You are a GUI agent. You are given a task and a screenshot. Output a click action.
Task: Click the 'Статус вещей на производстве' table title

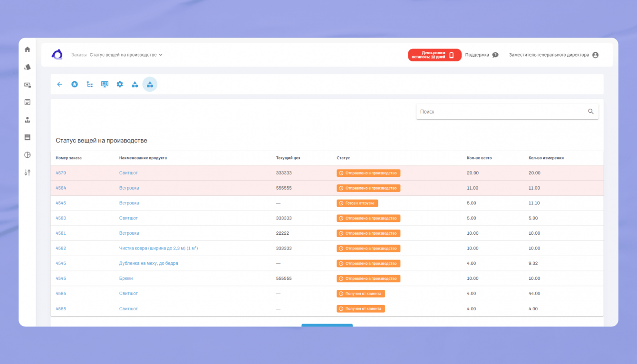101,141
